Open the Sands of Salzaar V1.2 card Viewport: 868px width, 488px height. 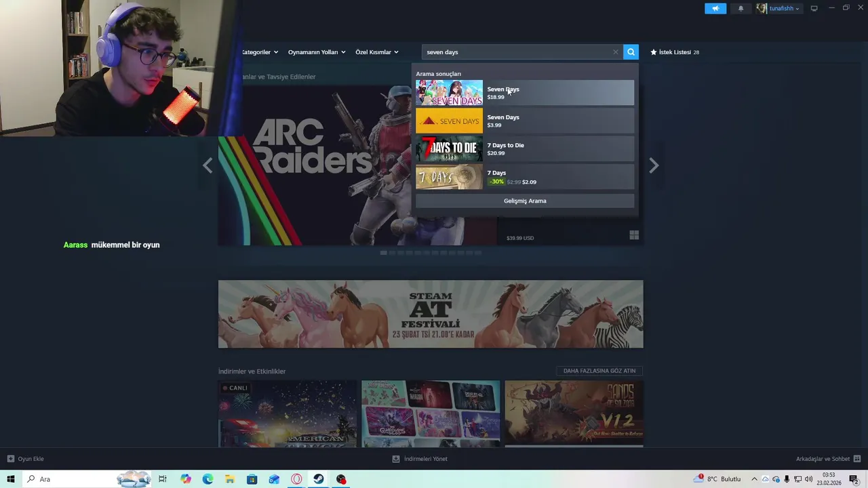(574, 413)
